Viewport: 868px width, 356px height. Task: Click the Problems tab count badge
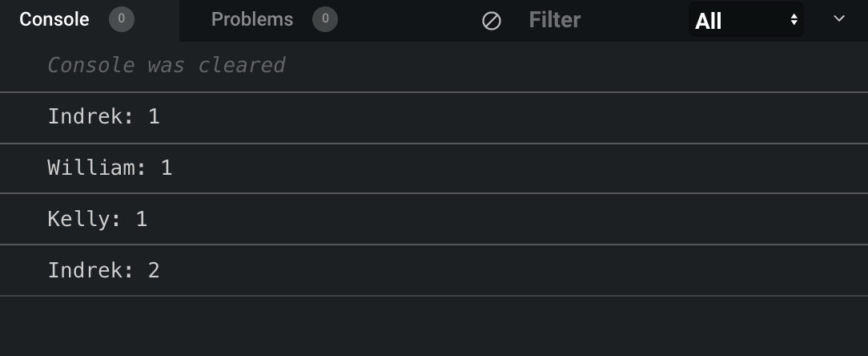click(325, 20)
